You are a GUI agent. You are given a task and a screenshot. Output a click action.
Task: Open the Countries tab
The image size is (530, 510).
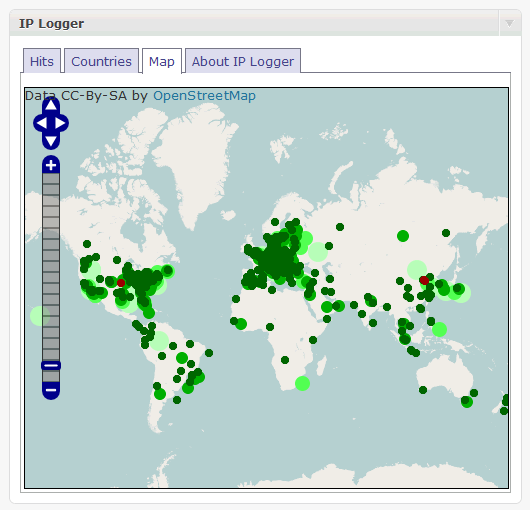(x=101, y=62)
